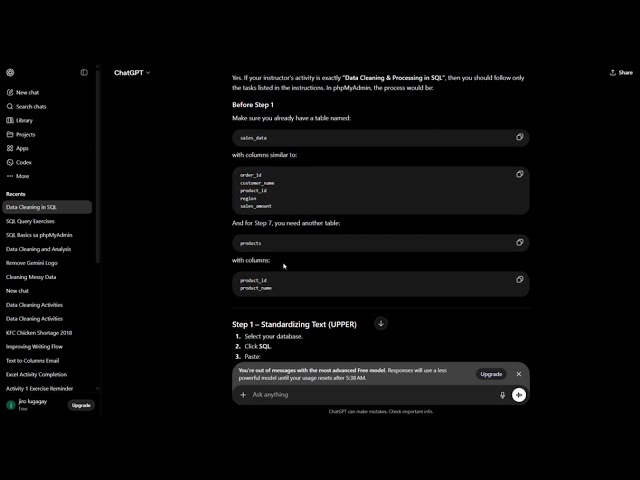Click the Apps grid icon
640x480 pixels.
(x=10, y=148)
